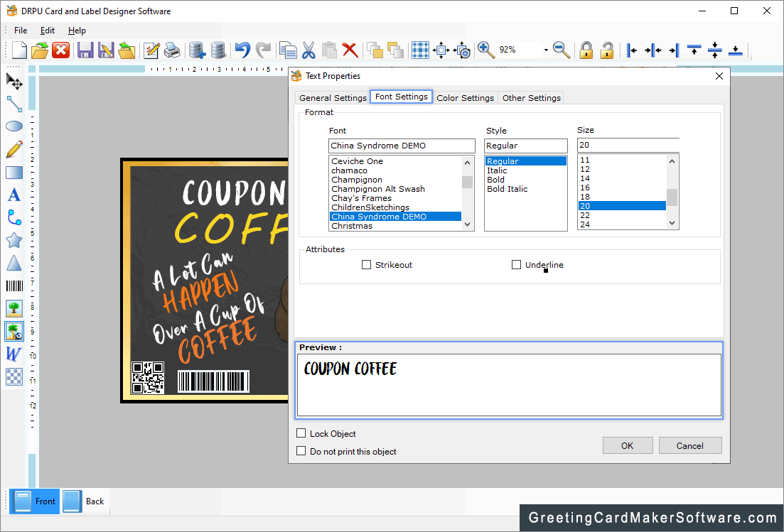
Task: Close the Text Properties dialog
Action: point(719,76)
